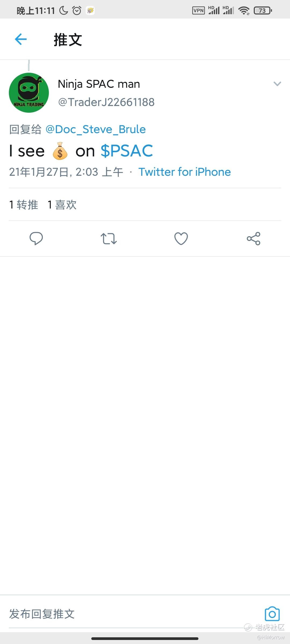Open Ninja Trading profile avatar
290x644 pixels.
[x=29, y=93]
